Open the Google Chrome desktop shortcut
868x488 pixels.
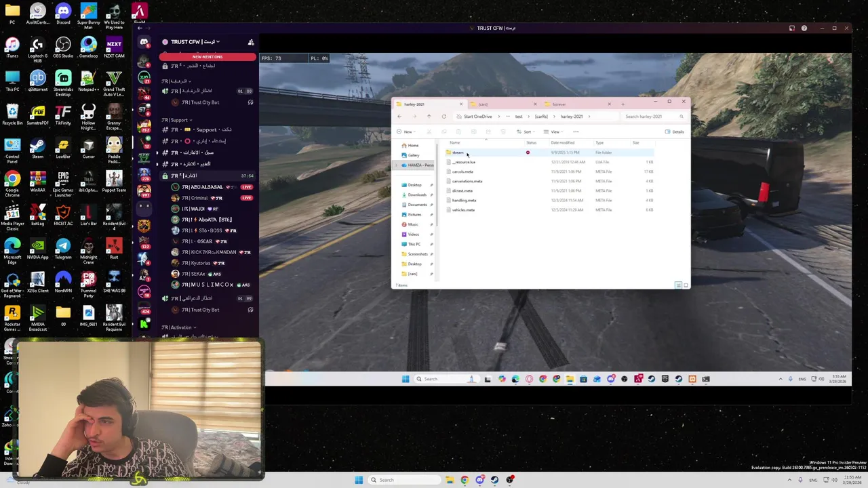pos(12,182)
